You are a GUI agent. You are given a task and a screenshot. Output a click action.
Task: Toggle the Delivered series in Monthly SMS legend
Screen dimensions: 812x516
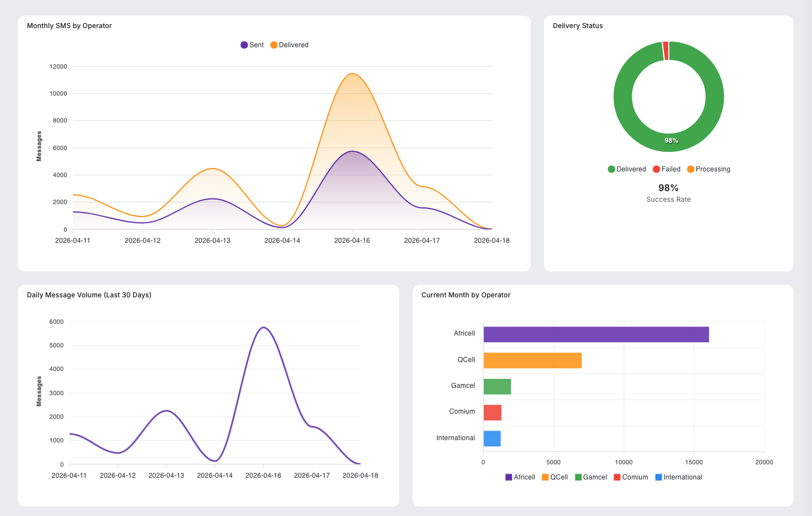click(289, 45)
